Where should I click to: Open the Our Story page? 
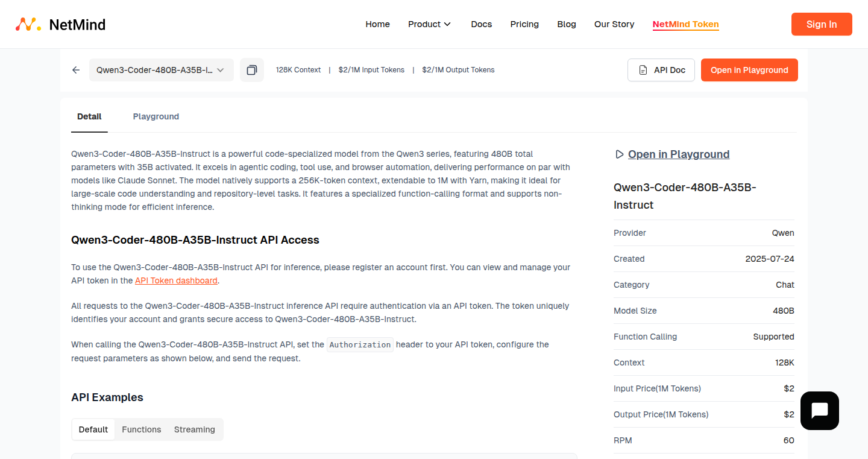pos(614,24)
